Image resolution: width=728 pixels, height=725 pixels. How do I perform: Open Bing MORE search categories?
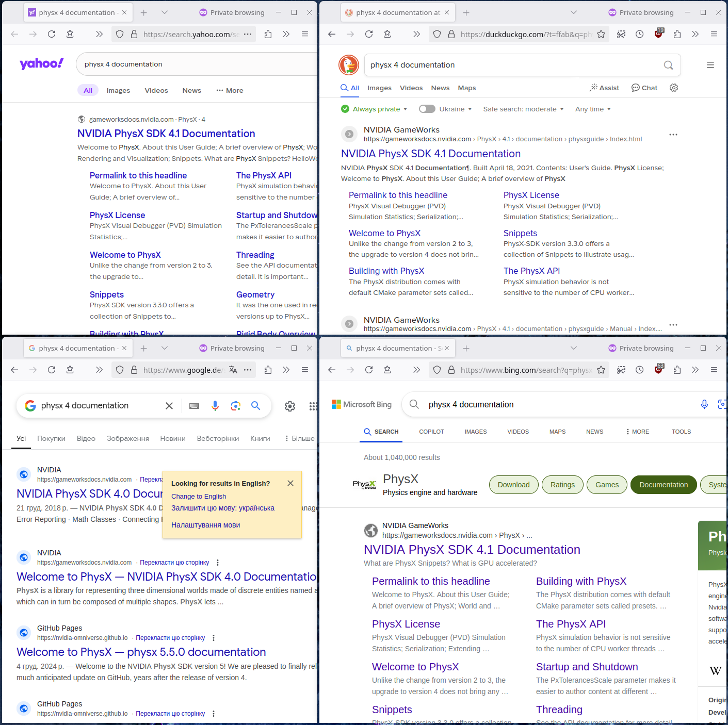638,432
